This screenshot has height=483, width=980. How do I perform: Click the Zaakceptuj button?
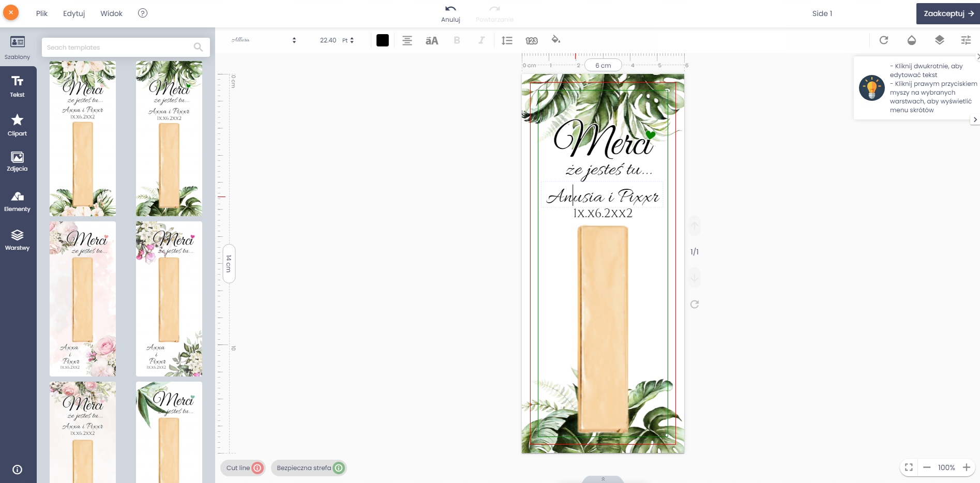pyautogui.click(x=948, y=13)
